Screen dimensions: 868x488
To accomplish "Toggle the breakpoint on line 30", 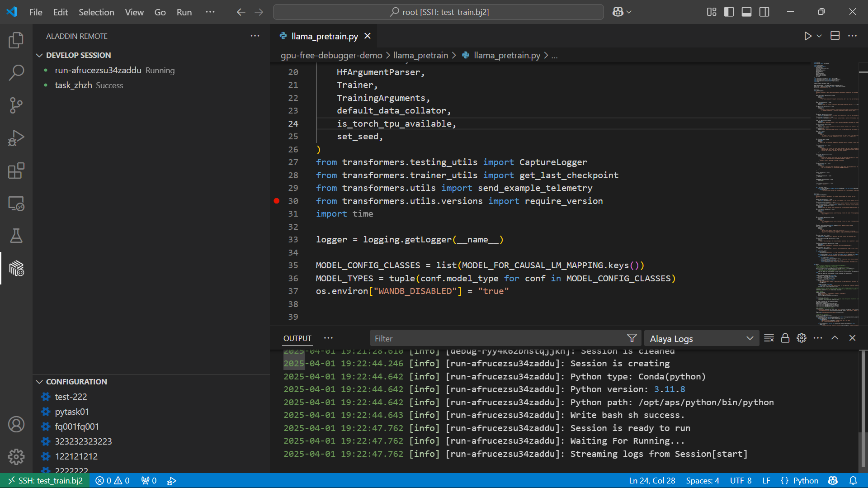I will point(277,201).
